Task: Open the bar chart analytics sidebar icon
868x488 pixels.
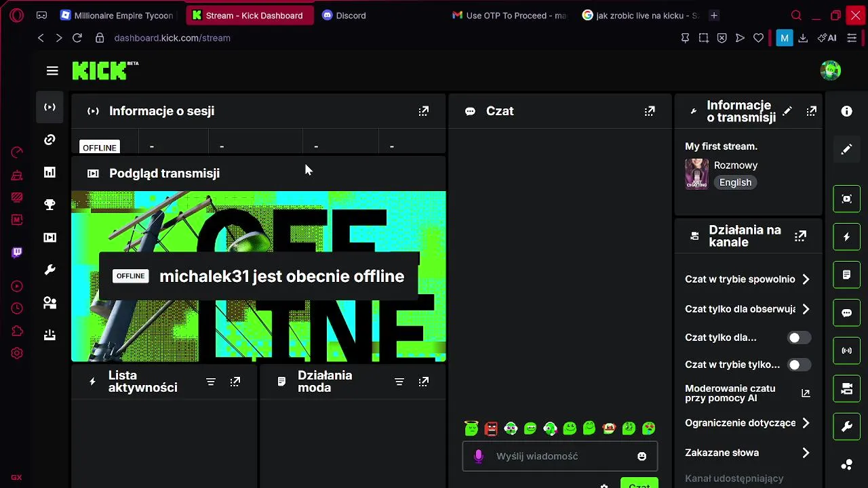Action: (x=50, y=172)
